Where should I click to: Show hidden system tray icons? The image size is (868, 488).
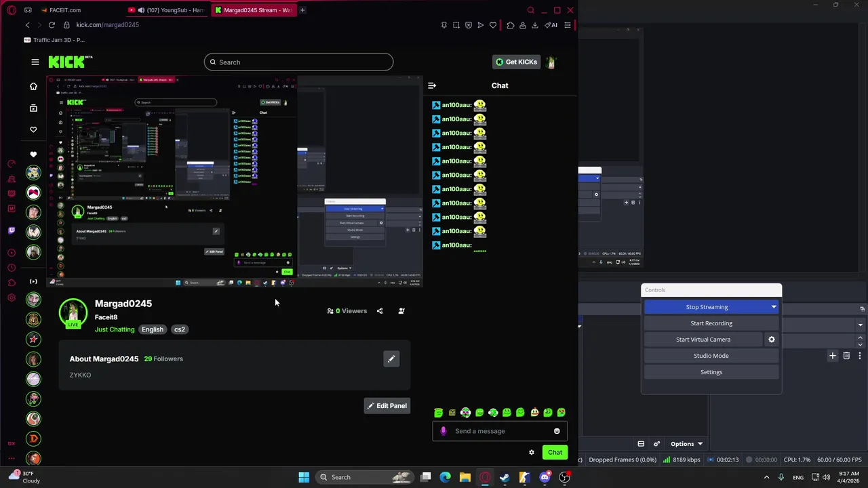coord(767,477)
